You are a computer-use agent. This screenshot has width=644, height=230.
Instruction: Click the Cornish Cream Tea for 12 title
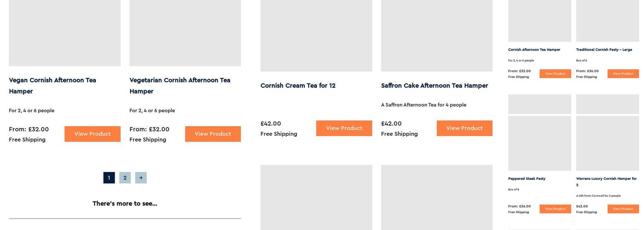[x=298, y=86]
